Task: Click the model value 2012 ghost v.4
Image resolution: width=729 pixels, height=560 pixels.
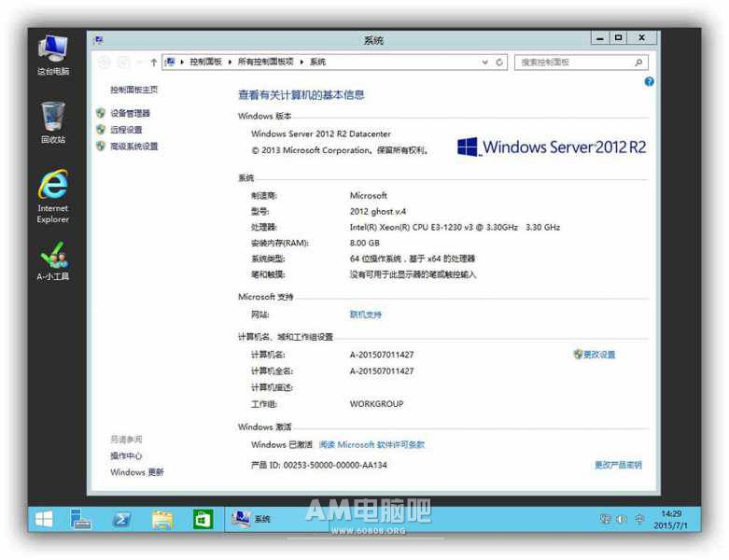Action: 377,212
